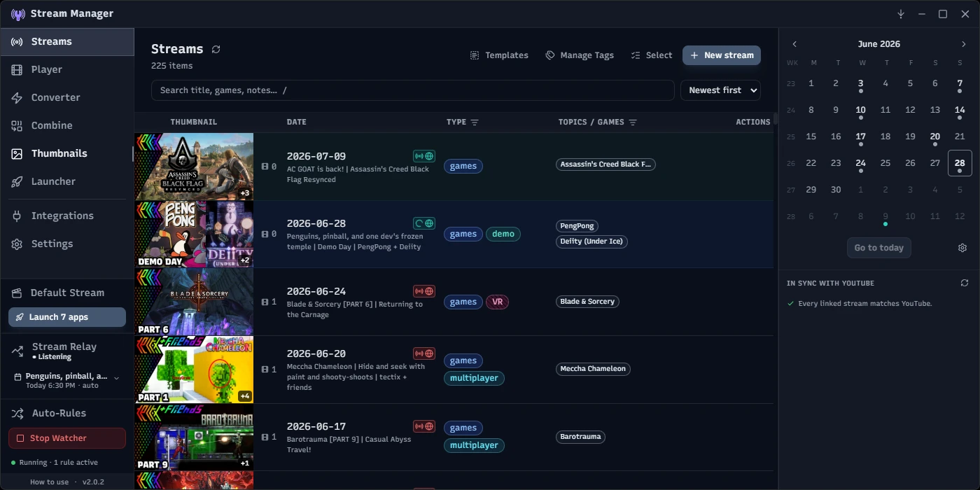Open the Auto-Rules panel

click(59, 413)
